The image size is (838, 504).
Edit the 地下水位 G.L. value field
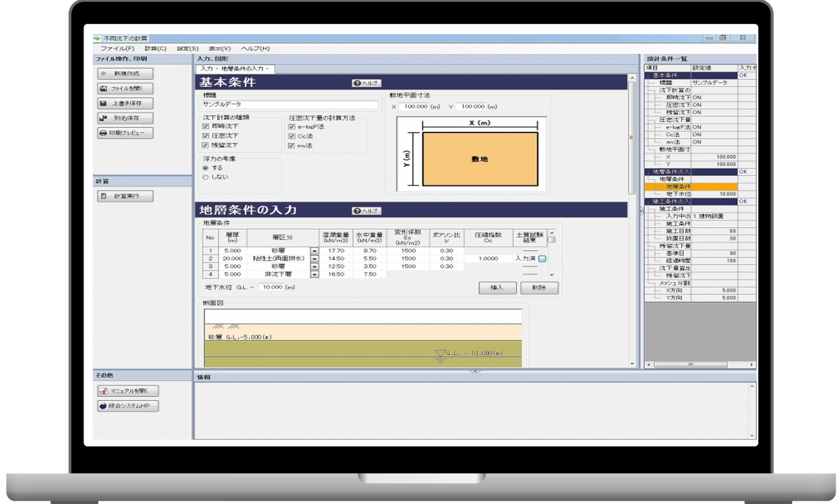[x=271, y=287]
